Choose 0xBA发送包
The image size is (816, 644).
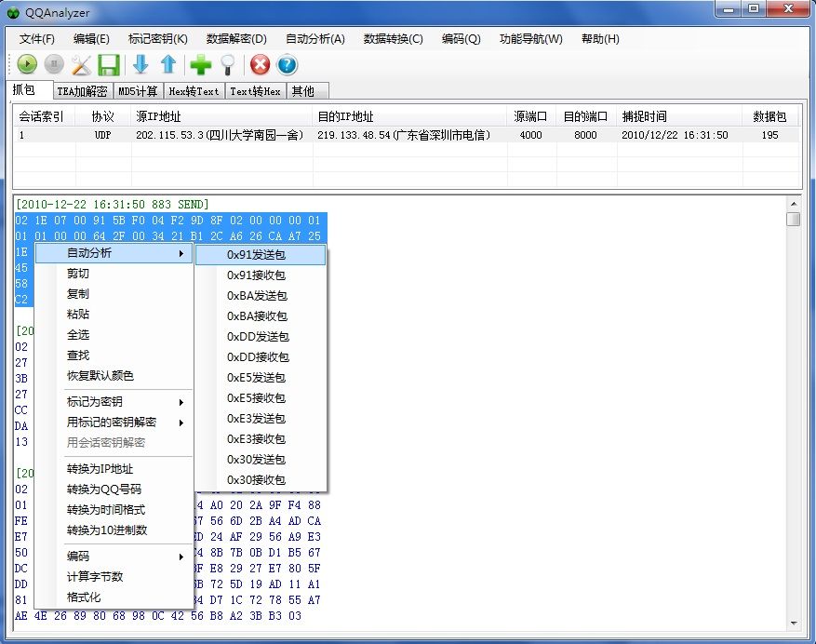(x=261, y=296)
